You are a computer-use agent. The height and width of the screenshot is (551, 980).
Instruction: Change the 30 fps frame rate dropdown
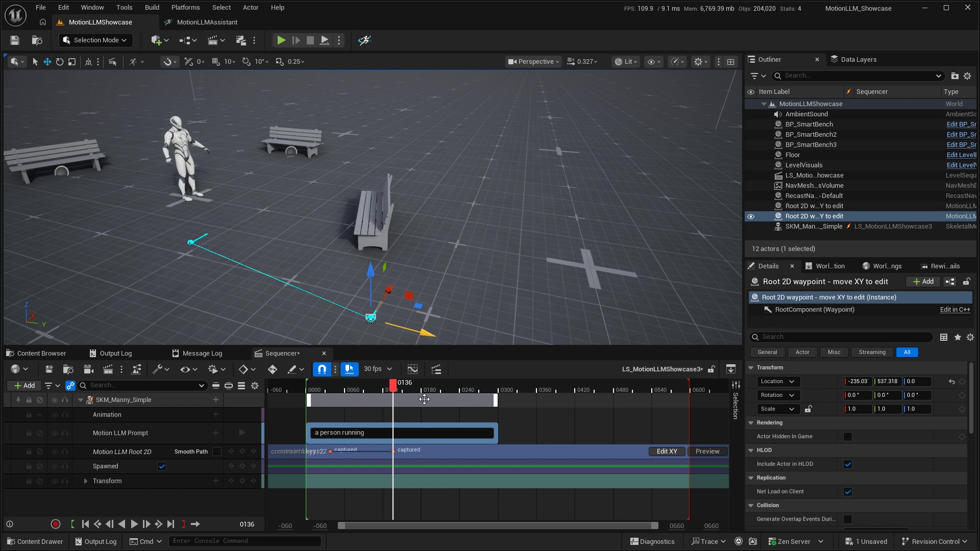pos(378,369)
